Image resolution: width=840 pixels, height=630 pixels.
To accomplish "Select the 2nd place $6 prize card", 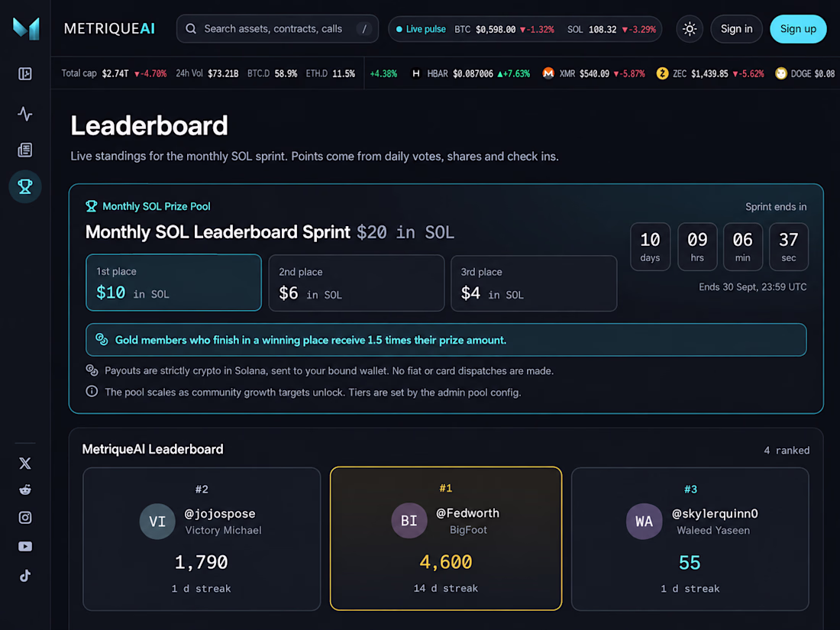I will pyautogui.click(x=357, y=283).
